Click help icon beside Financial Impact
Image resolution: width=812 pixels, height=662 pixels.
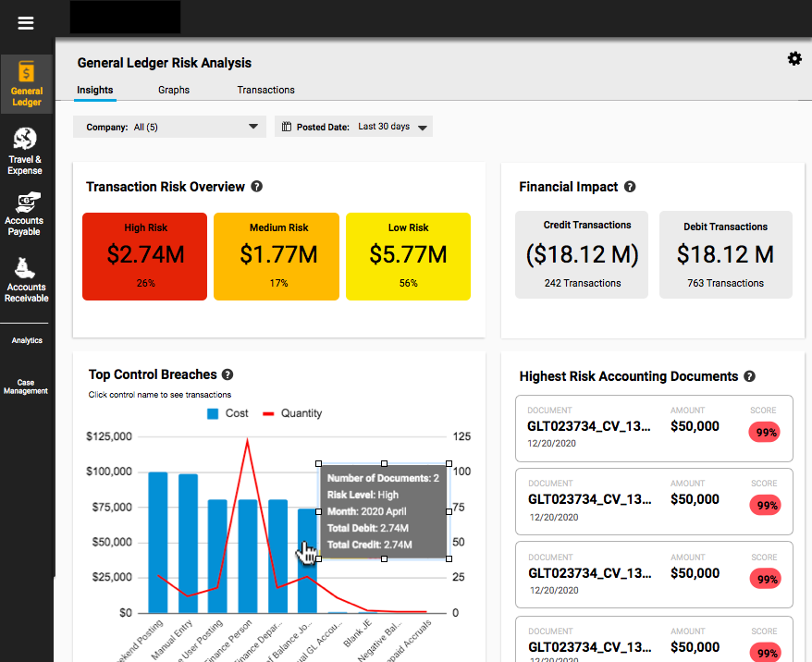pyautogui.click(x=630, y=187)
